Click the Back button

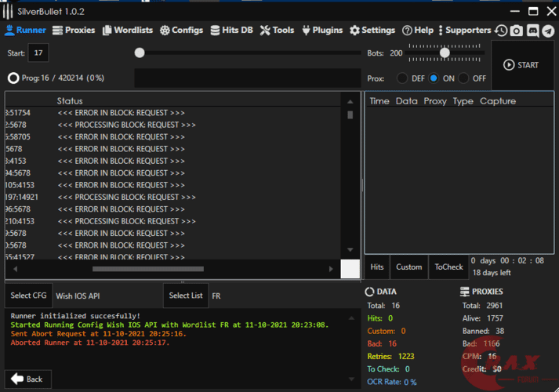coord(27,379)
